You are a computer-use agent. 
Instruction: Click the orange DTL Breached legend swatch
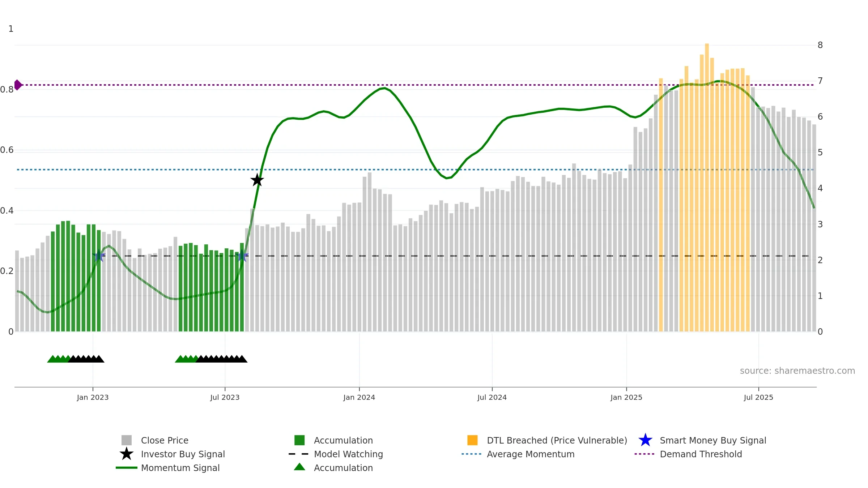[x=472, y=440]
